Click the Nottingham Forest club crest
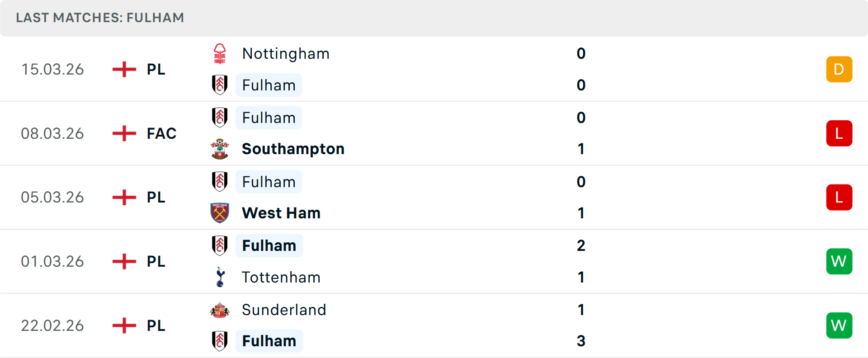868x358 pixels. coord(220,53)
